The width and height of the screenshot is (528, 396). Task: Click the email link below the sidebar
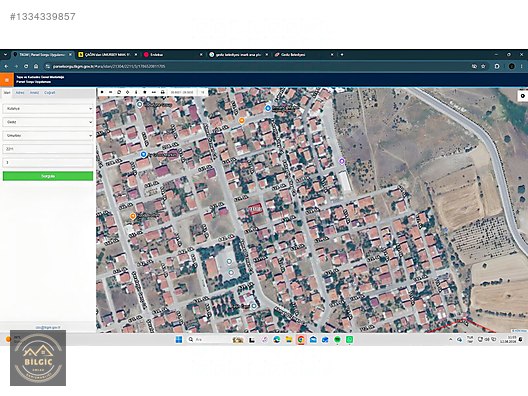(x=48, y=327)
